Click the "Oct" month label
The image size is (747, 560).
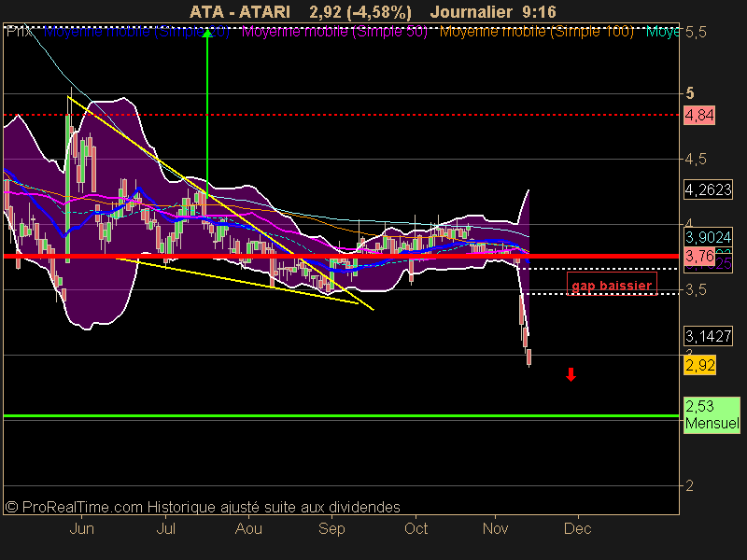(416, 528)
